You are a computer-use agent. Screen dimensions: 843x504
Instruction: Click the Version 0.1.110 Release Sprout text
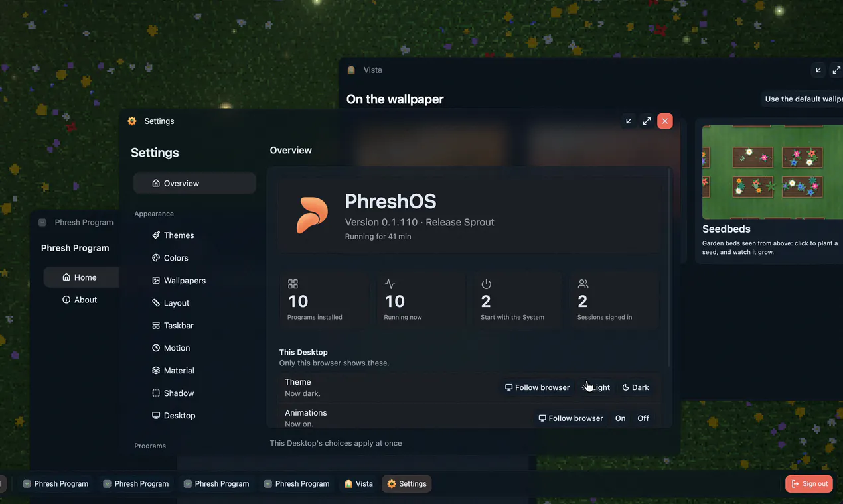click(x=420, y=222)
